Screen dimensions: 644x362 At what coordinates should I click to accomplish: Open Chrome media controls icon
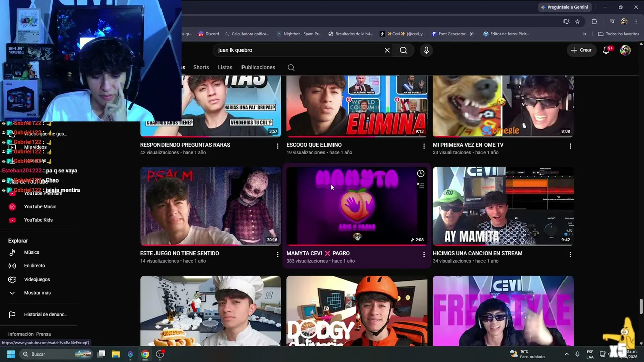612,21
